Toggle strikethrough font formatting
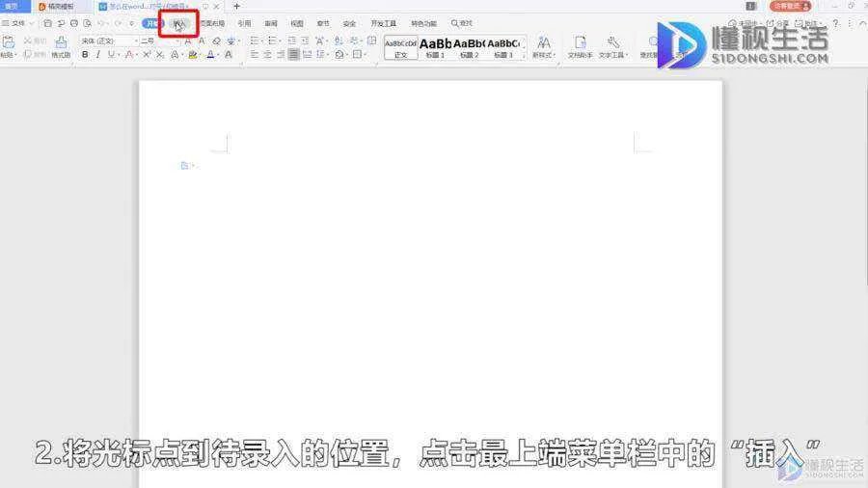The image size is (868, 488). tap(129, 54)
